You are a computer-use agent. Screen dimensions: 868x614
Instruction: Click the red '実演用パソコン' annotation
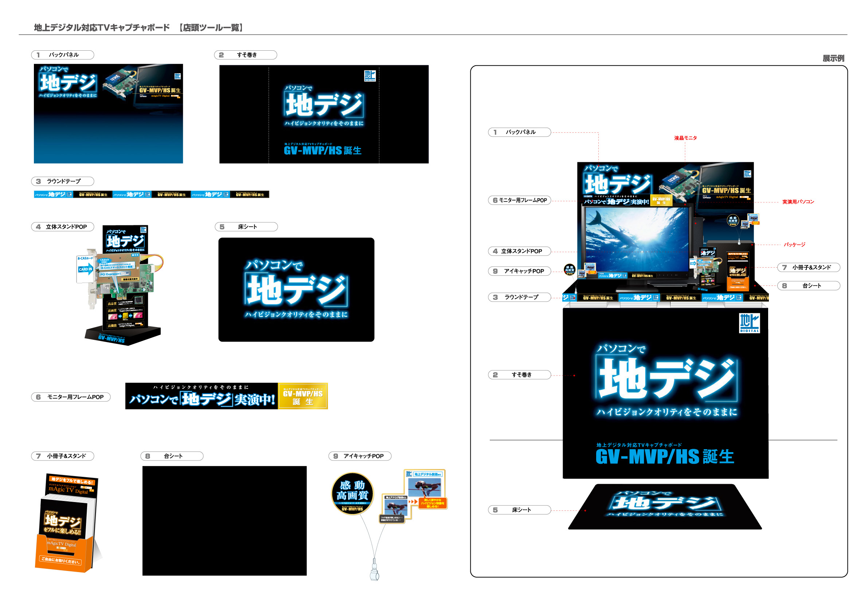click(798, 202)
